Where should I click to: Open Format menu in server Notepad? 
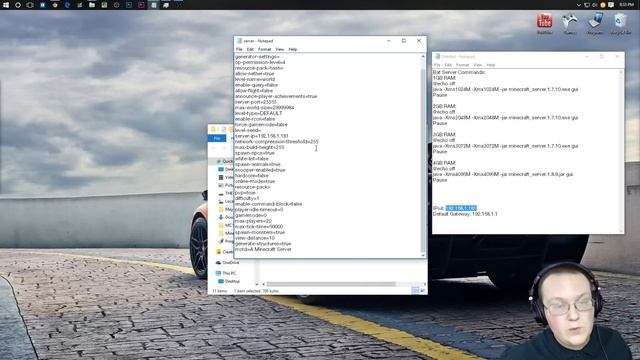coord(264,49)
